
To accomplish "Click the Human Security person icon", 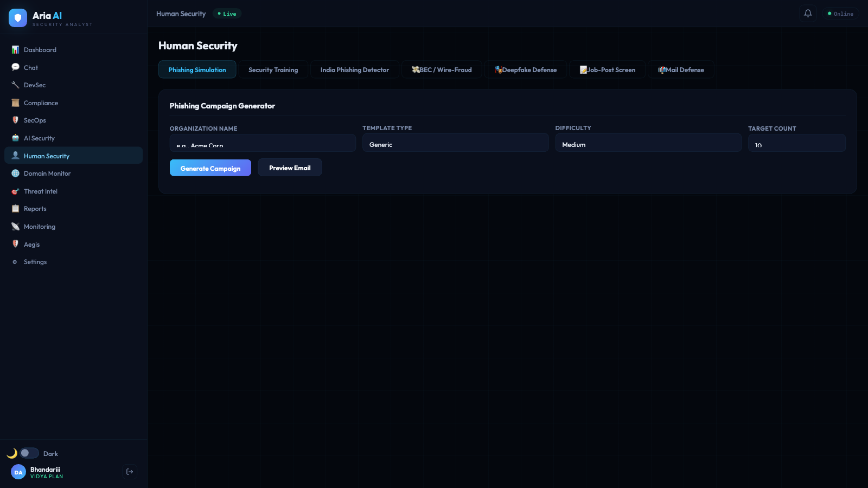I will [x=15, y=156].
